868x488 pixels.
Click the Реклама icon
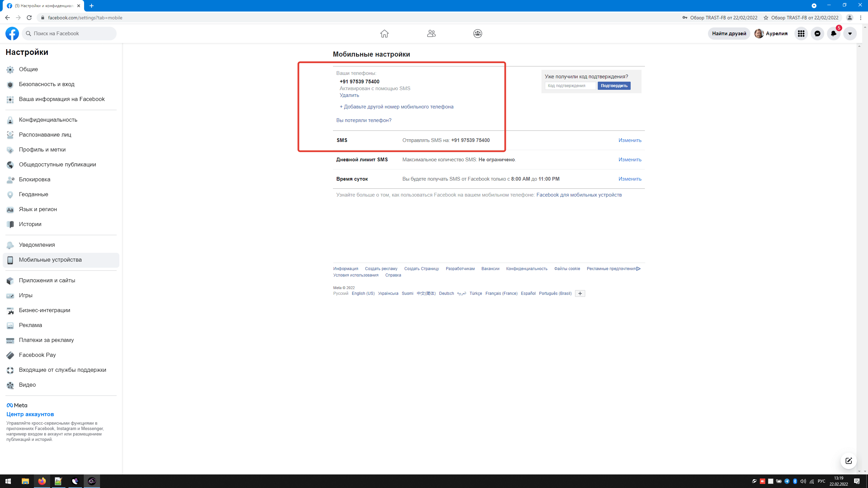point(10,325)
